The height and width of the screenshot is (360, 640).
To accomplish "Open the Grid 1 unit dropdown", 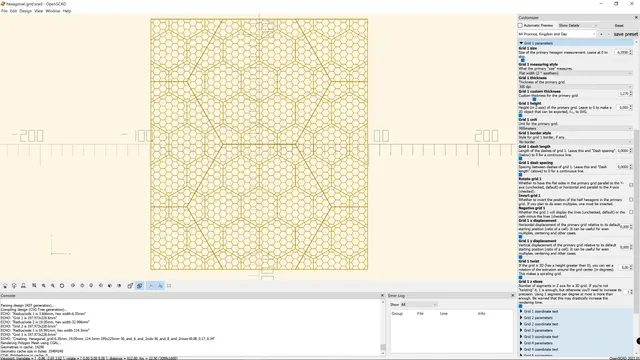I will click(576, 129).
